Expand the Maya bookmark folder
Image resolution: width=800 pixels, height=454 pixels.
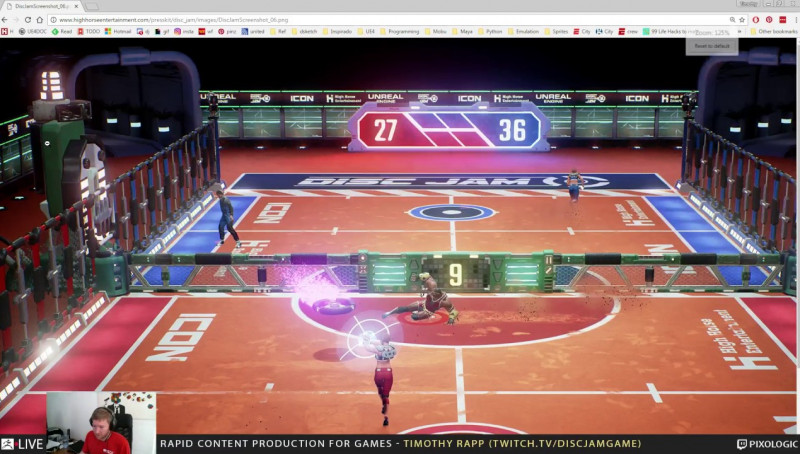point(462,32)
